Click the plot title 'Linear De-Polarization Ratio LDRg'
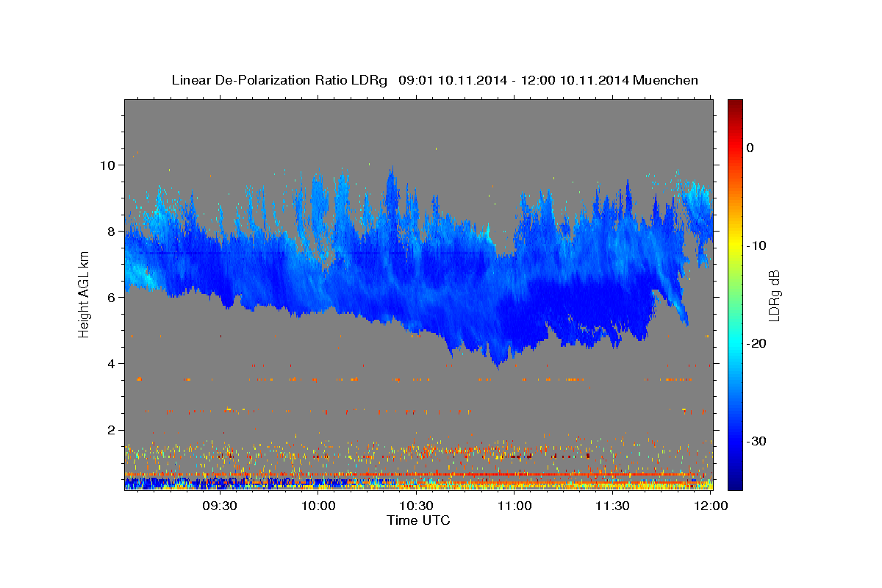The image size is (882, 588). [279, 80]
